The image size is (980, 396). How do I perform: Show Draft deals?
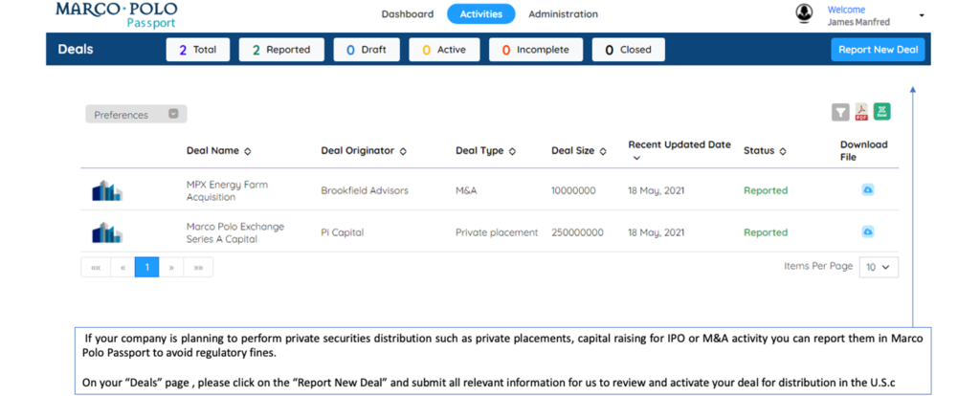[367, 50]
